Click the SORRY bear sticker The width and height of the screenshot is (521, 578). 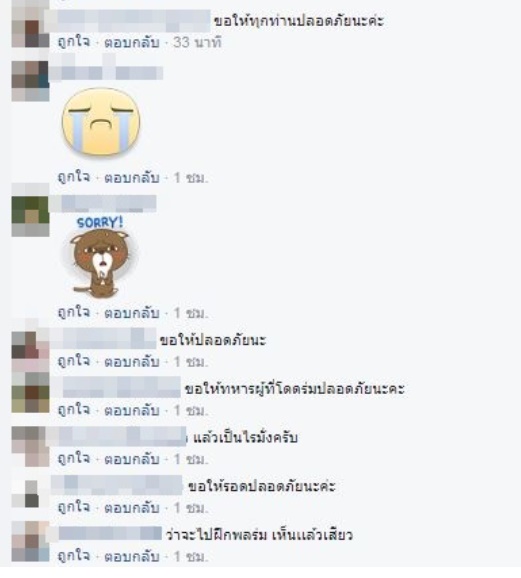click(x=100, y=258)
